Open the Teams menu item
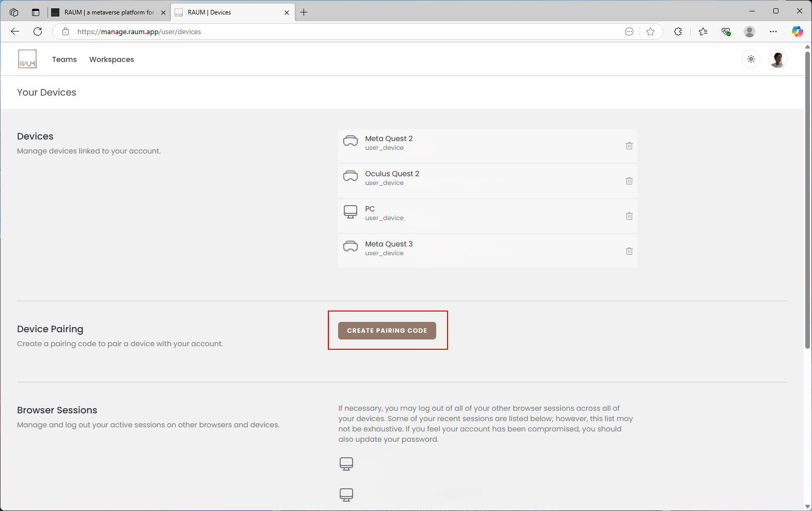Viewport: 812px width, 511px height. (x=65, y=59)
